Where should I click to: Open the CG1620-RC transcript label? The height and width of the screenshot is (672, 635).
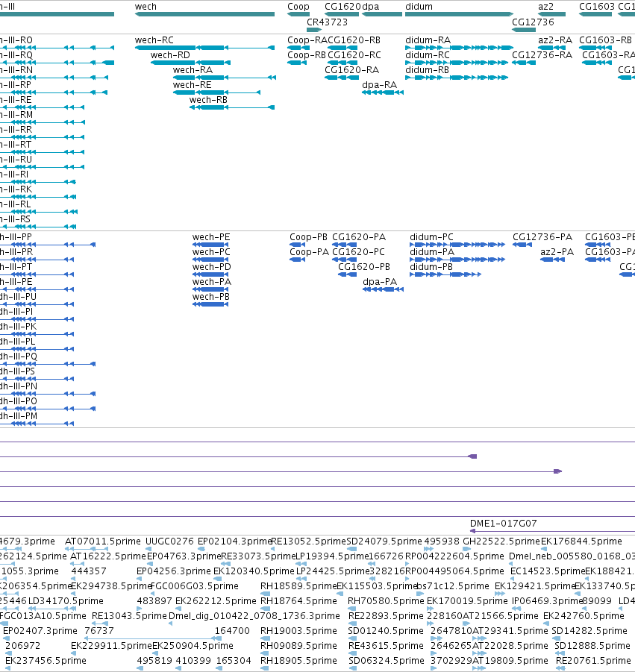point(354,55)
